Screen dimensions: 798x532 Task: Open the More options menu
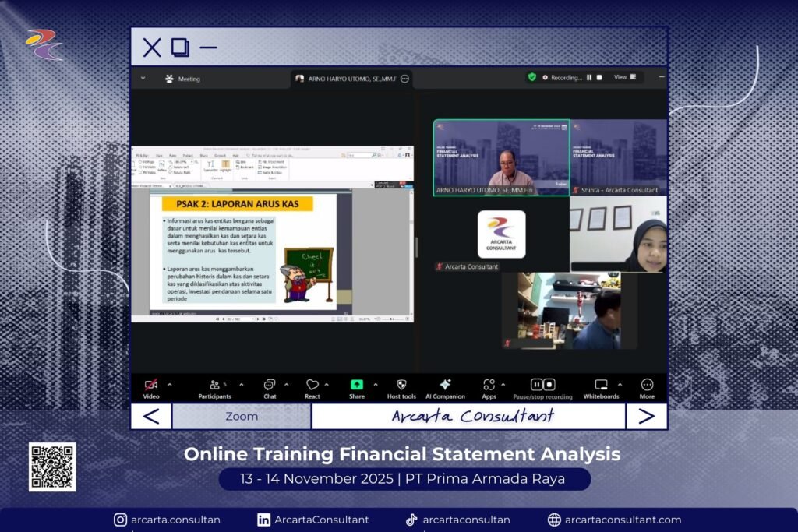[x=647, y=385]
